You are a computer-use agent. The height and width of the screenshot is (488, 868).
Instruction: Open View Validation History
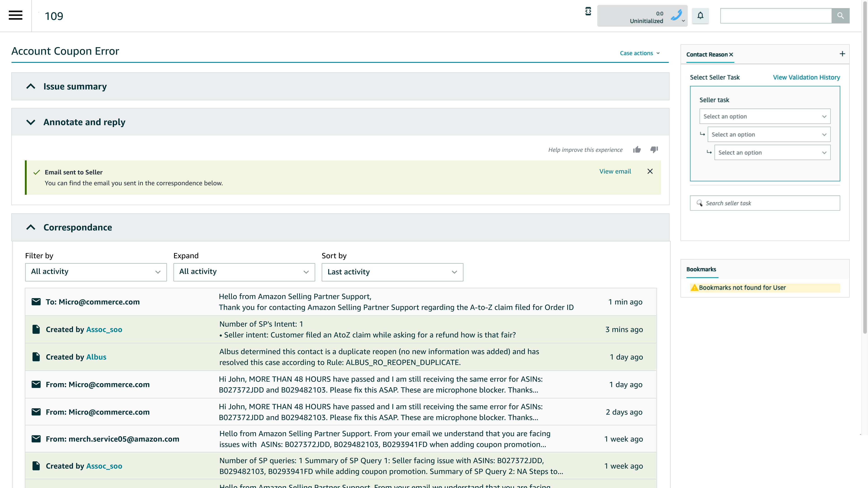(807, 77)
